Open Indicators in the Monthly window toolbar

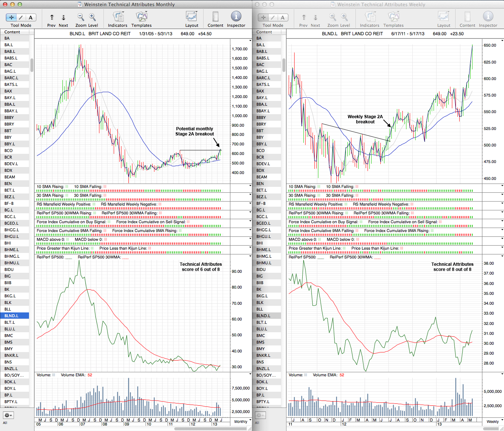(x=118, y=17)
